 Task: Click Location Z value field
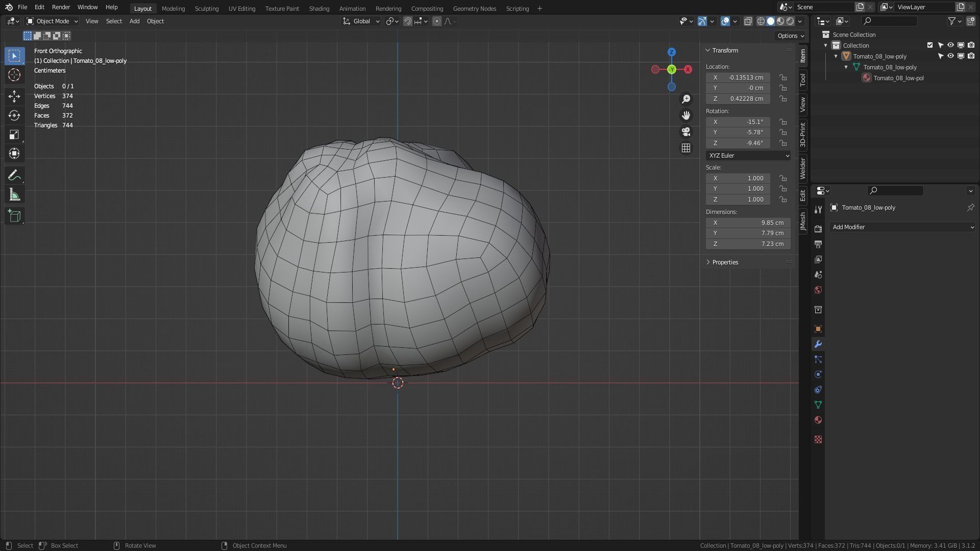pos(738,99)
